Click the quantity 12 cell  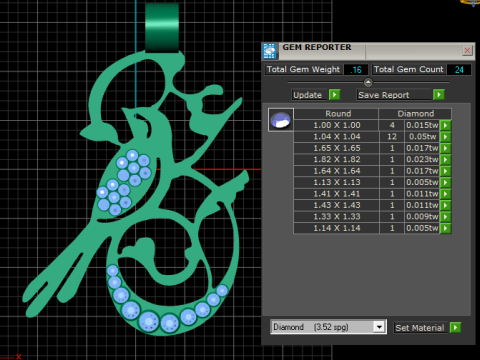click(392, 137)
